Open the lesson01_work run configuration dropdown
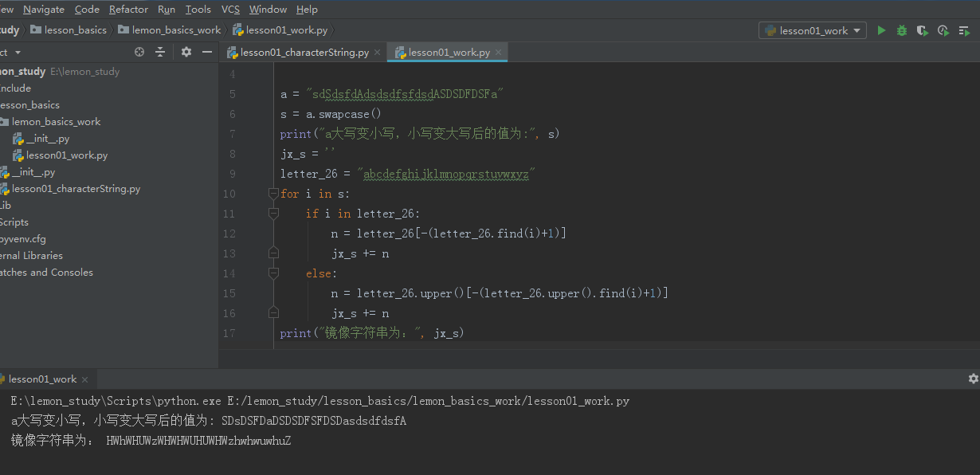The width and height of the screenshot is (980, 475). (813, 30)
